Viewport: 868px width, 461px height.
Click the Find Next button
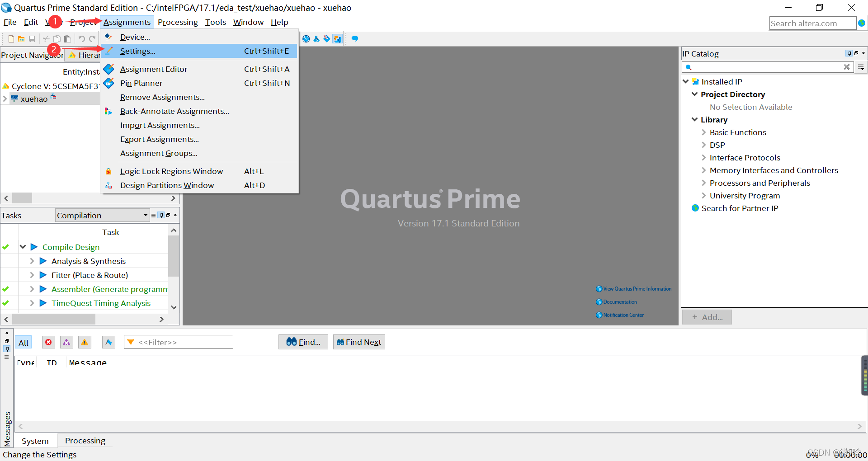(x=359, y=342)
